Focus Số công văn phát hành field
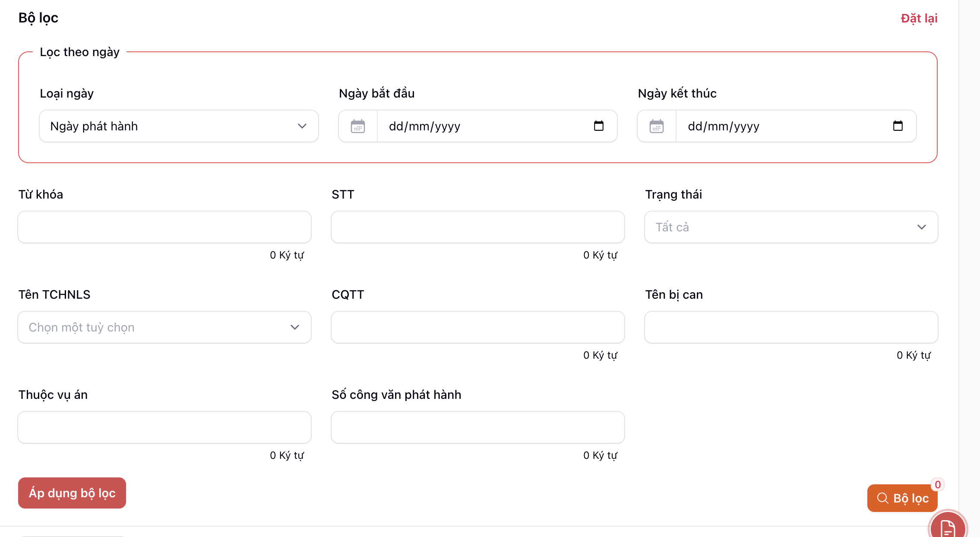This screenshot has height=537, width=980. [477, 427]
